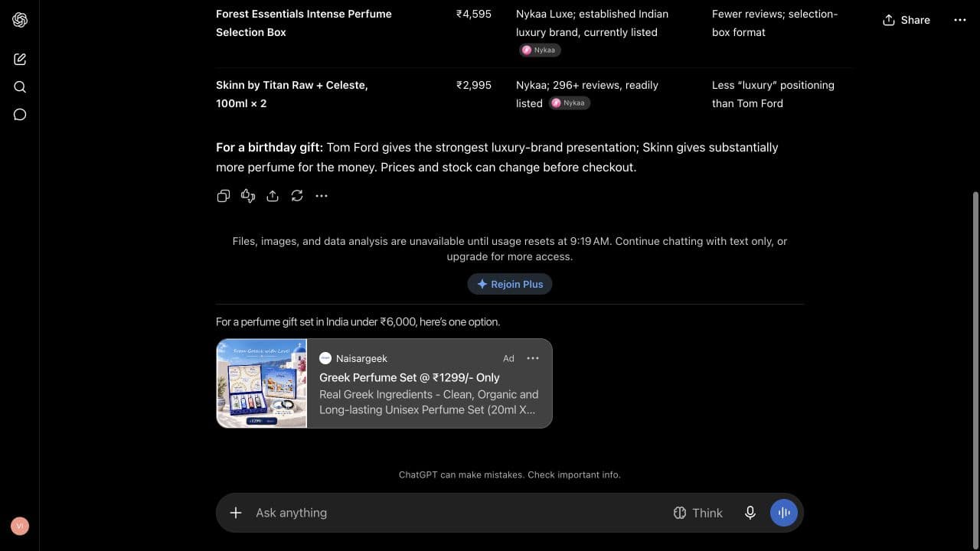Launch voice mode with the blue waveform button
Screen dimensions: 980x551
click(784, 513)
